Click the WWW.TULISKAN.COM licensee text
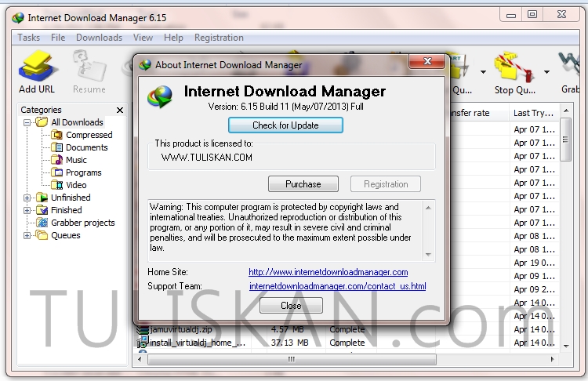Image resolution: width=588 pixels, height=381 pixels. pyautogui.click(x=207, y=157)
